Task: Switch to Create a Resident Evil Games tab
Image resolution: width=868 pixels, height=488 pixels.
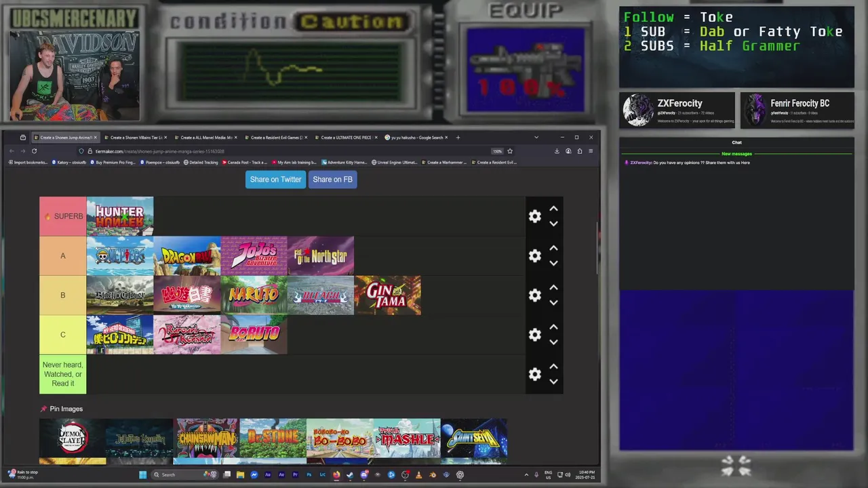Action: pos(275,138)
